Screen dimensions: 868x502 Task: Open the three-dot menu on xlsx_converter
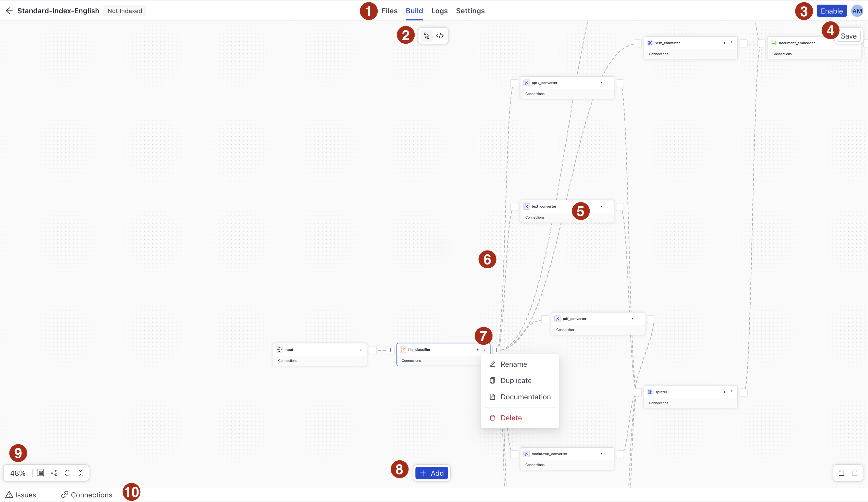[x=731, y=43]
